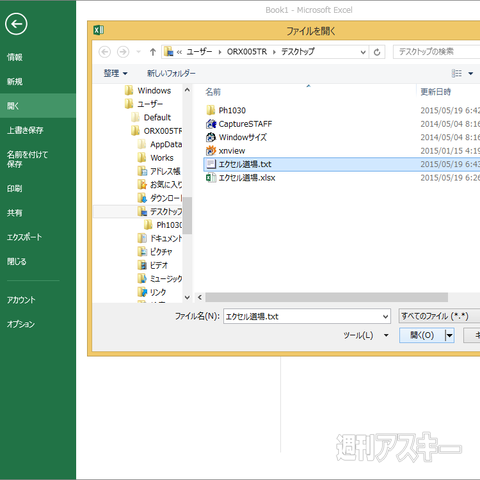Screen dimensions: 480x480
Task: Open アカウント in the backstage menu
Action: (x=21, y=300)
